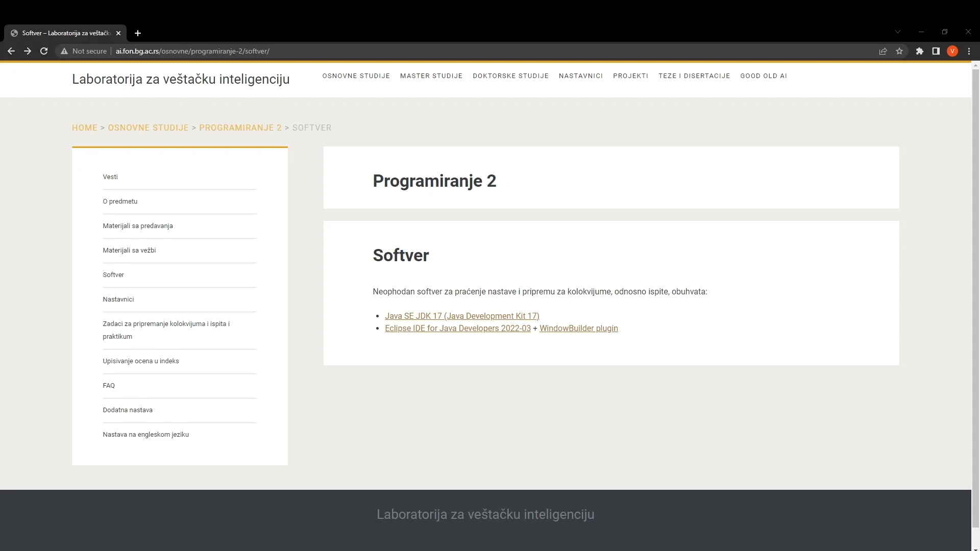
Task: Go to Materijali sa vežbi sidebar item
Action: click(129, 251)
